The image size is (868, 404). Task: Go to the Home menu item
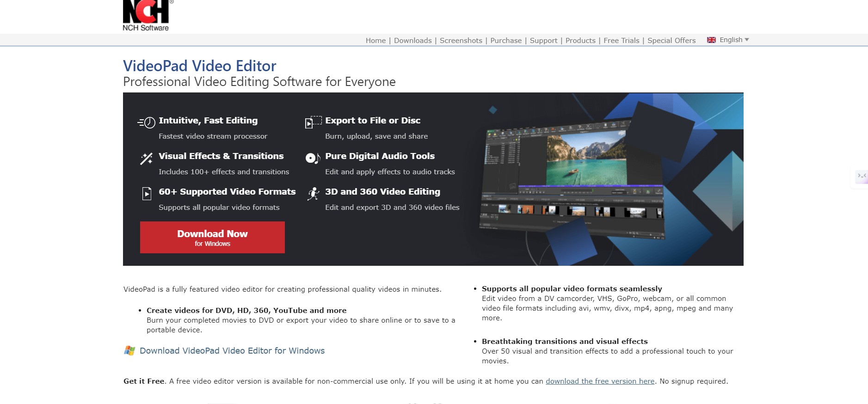tap(376, 41)
